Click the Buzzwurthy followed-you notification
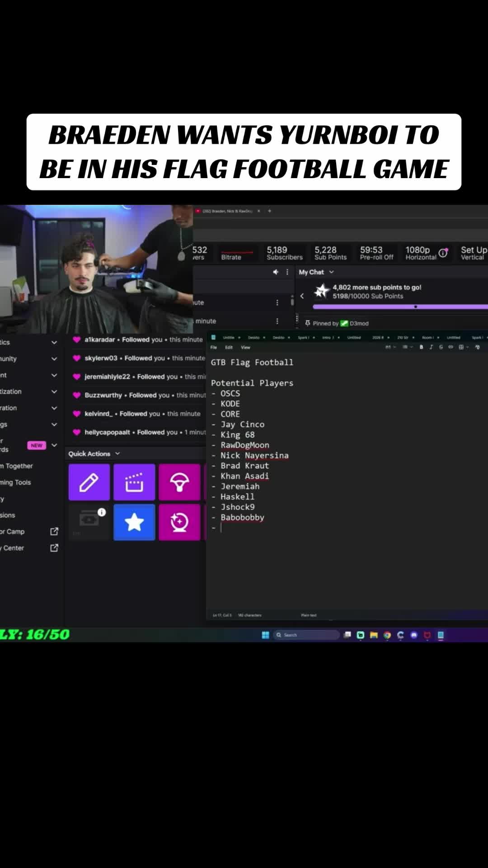 tap(139, 395)
